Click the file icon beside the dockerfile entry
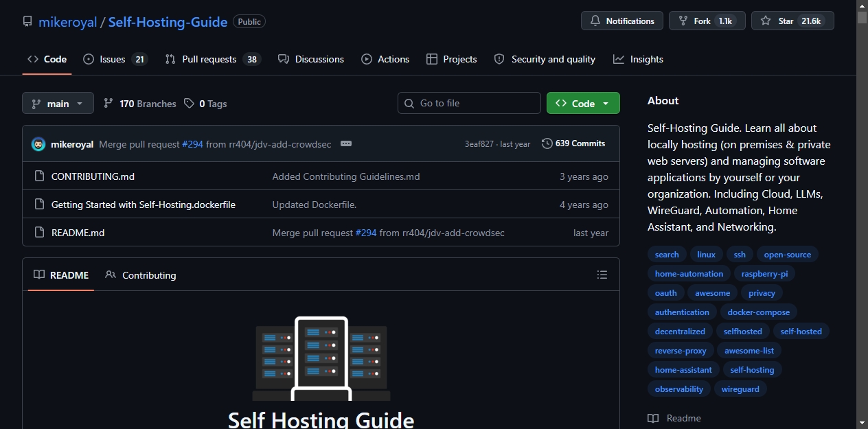The width and height of the screenshot is (868, 429). (x=39, y=205)
